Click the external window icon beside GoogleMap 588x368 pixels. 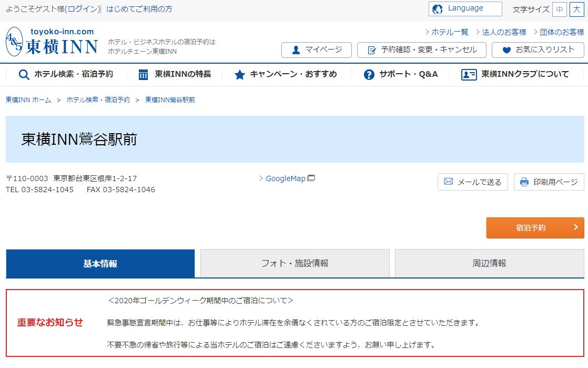pyautogui.click(x=311, y=178)
